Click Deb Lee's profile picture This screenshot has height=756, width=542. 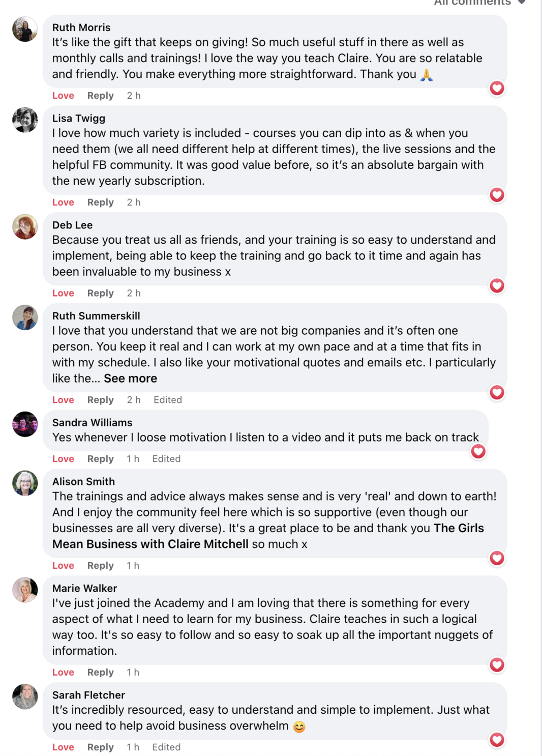25,227
